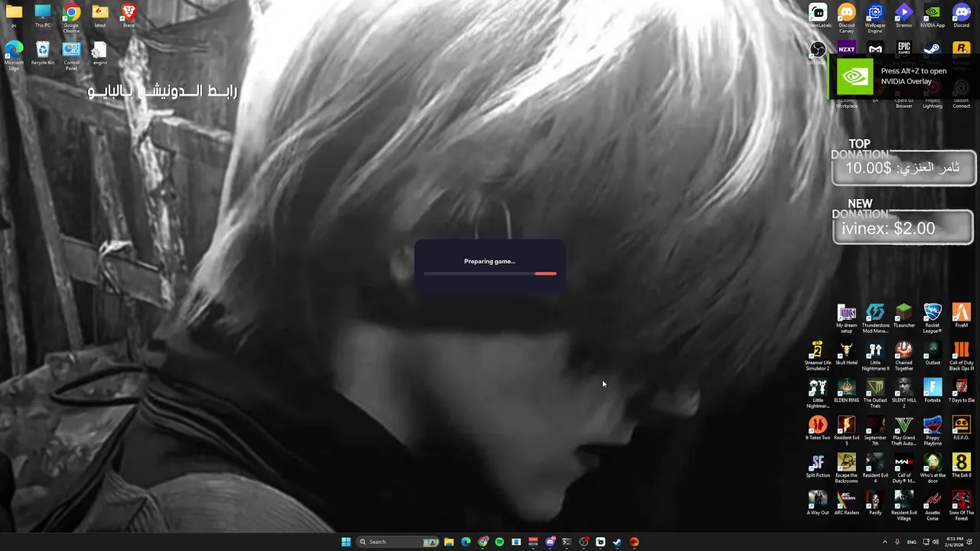
Task: Launch the Google Chrome desktop shortcut
Action: (x=71, y=18)
